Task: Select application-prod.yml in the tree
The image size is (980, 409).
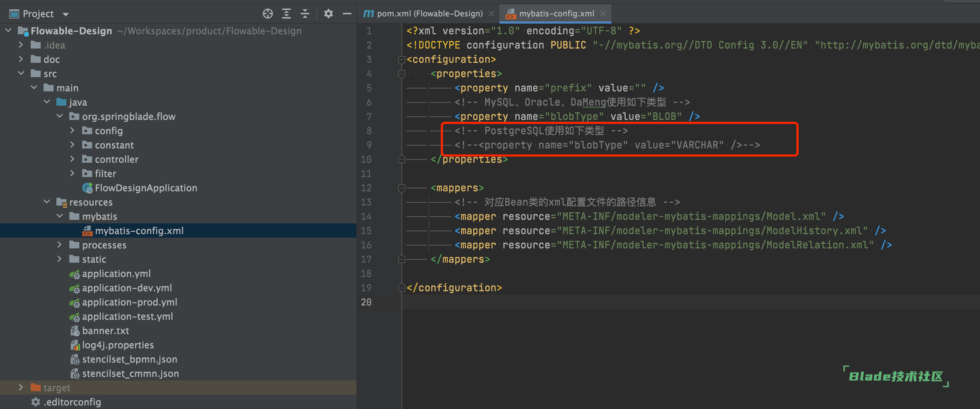Action: [x=129, y=302]
